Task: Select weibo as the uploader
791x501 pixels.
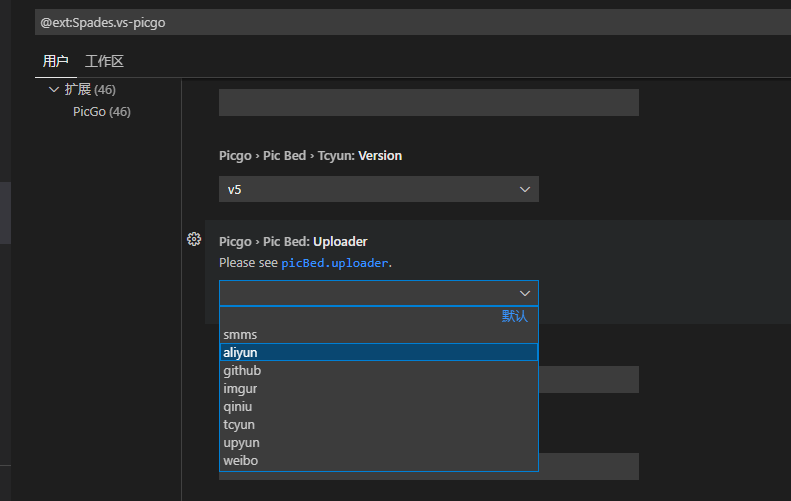Action: pyautogui.click(x=378, y=461)
